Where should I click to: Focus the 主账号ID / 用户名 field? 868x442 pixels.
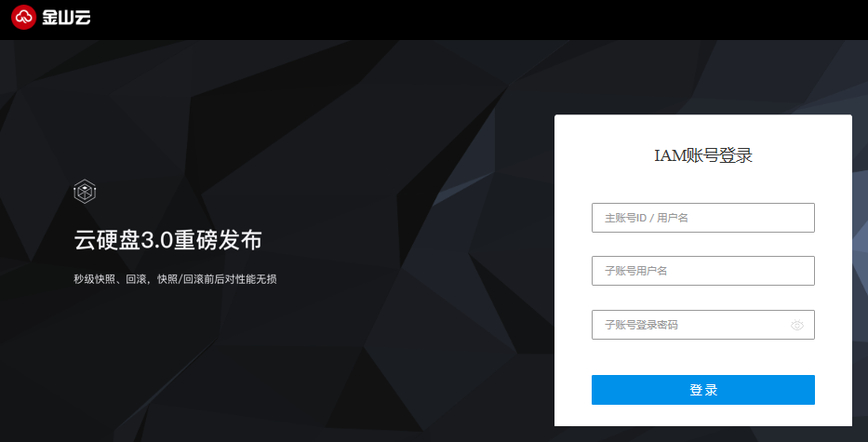(703, 218)
